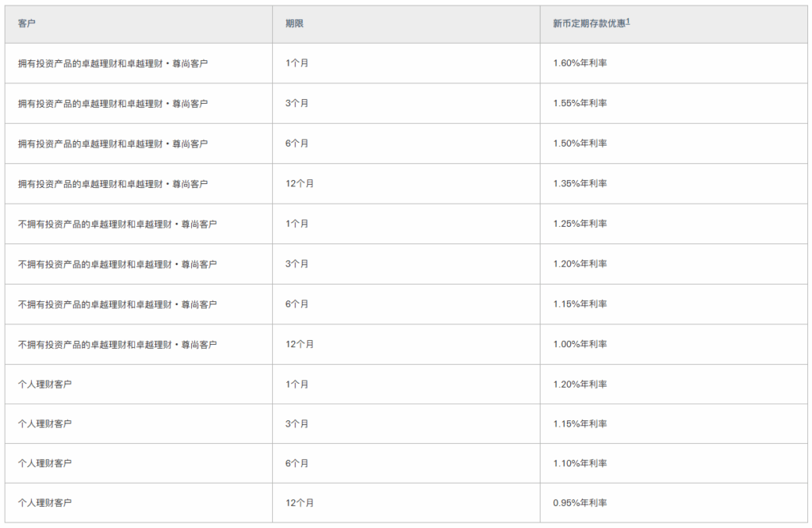Select the 1.55%年利率 rate cell
812x528 pixels.
point(580,103)
